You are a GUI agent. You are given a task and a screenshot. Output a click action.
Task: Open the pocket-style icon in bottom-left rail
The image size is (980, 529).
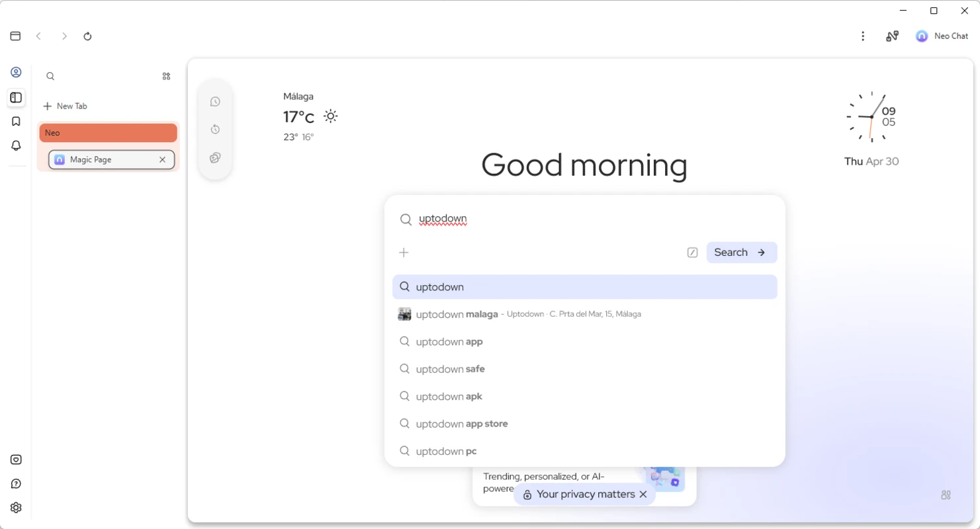tap(17, 460)
